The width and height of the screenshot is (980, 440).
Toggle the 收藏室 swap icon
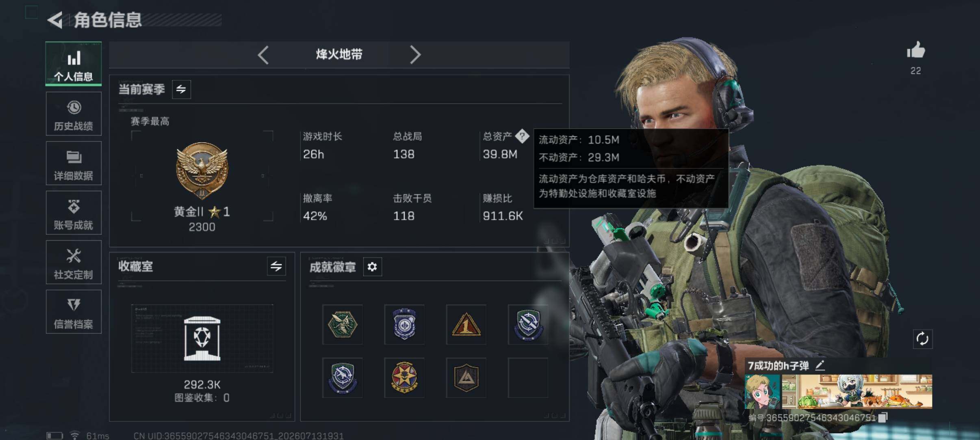click(276, 266)
